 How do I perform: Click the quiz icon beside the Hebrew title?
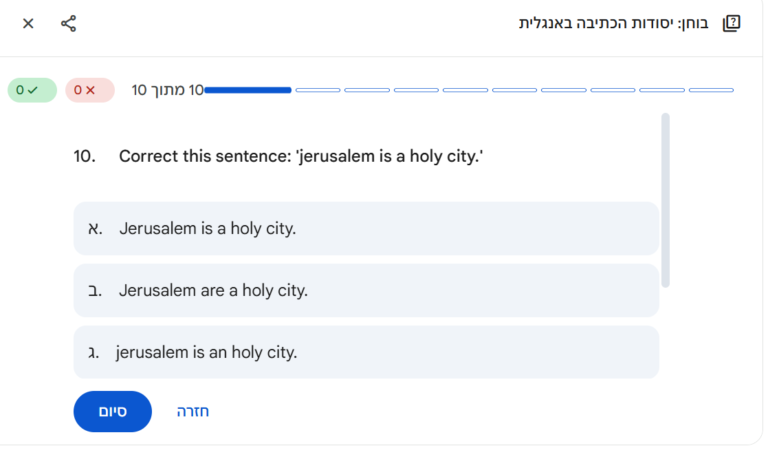tap(731, 23)
